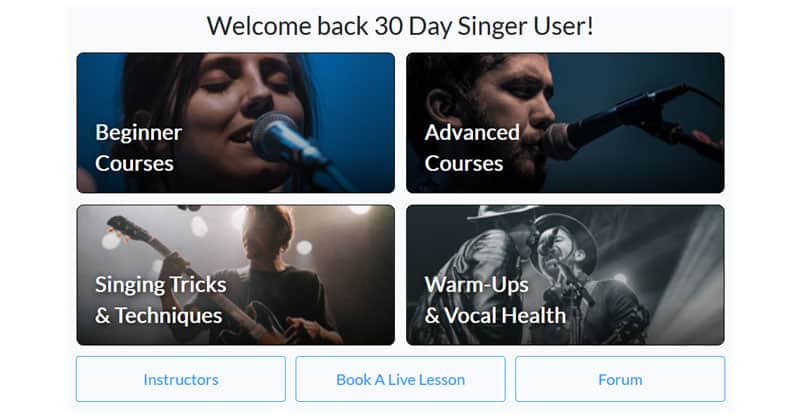Go to the Forum
The image size is (800, 417).
(620, 379)
